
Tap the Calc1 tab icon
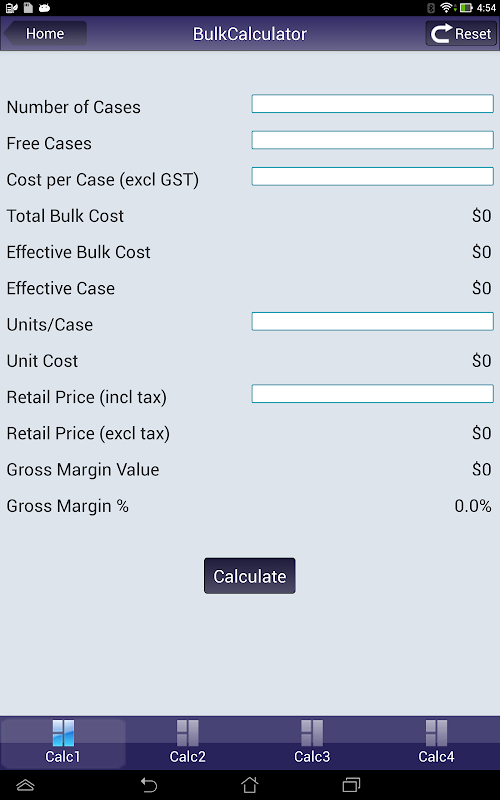point(63,733)
